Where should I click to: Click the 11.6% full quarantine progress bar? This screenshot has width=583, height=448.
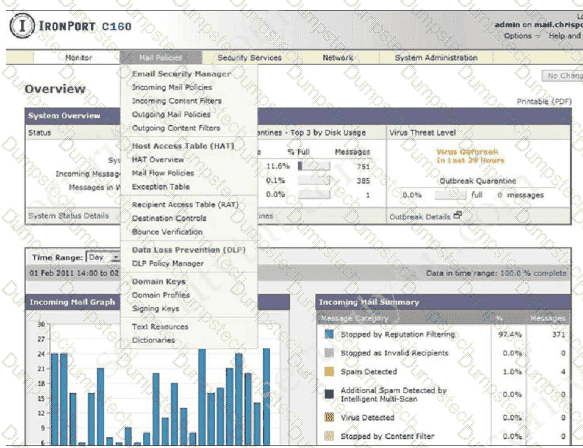pos(314,166)
